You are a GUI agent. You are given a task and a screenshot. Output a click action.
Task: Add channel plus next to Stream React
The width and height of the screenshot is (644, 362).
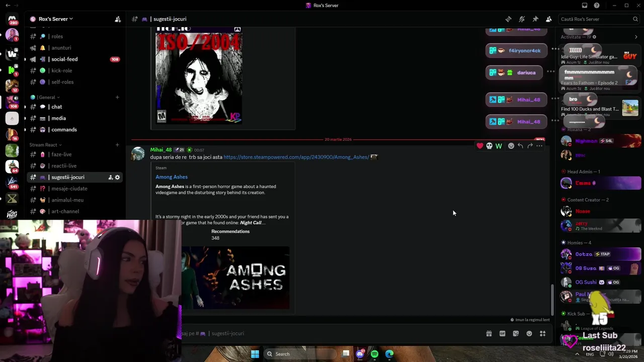(x=117, y=145)
